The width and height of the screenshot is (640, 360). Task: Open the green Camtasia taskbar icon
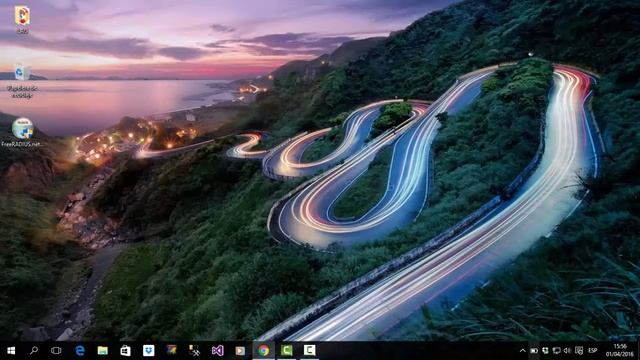coord(287,350)
